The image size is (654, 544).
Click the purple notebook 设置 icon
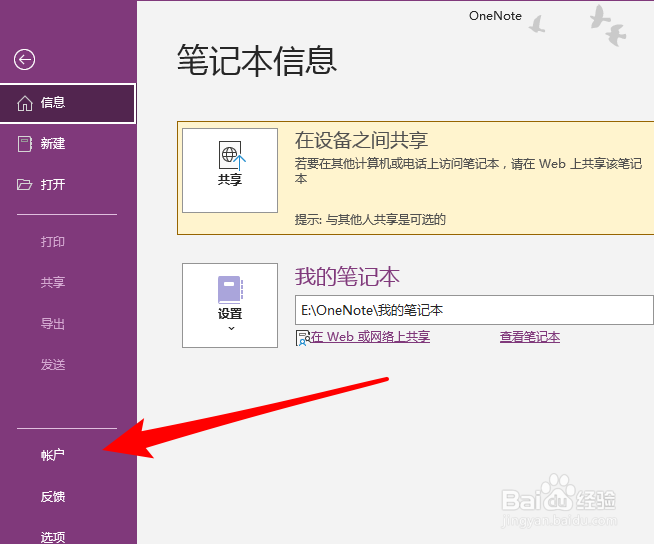click(230, 289)
